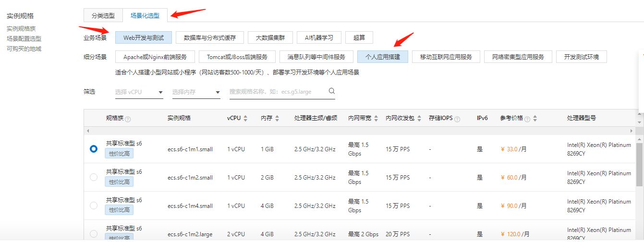Screen dimensions: 644x242
Task: Choose 消息队列等中间件服务 sub-scenario
Action: [x=316, y=57]
